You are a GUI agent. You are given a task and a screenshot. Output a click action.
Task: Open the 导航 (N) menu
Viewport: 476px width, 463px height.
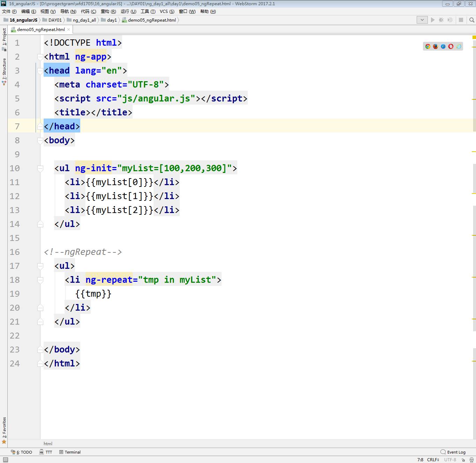pyautogui.click(x=68, y=12)
